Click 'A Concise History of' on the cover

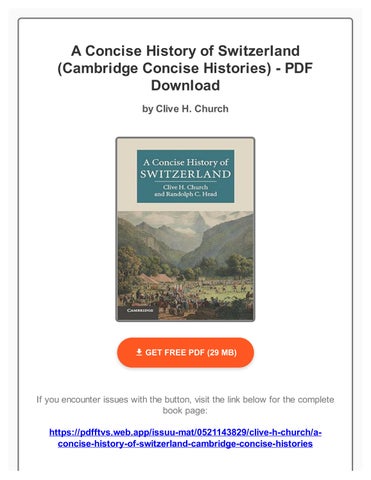point(186,162)
